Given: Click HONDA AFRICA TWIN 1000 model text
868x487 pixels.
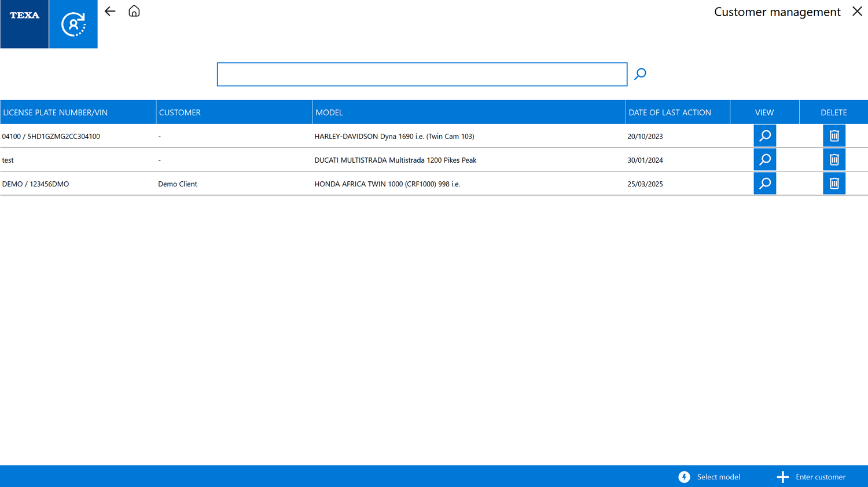Looking at the screenshot, I should 387,184.
